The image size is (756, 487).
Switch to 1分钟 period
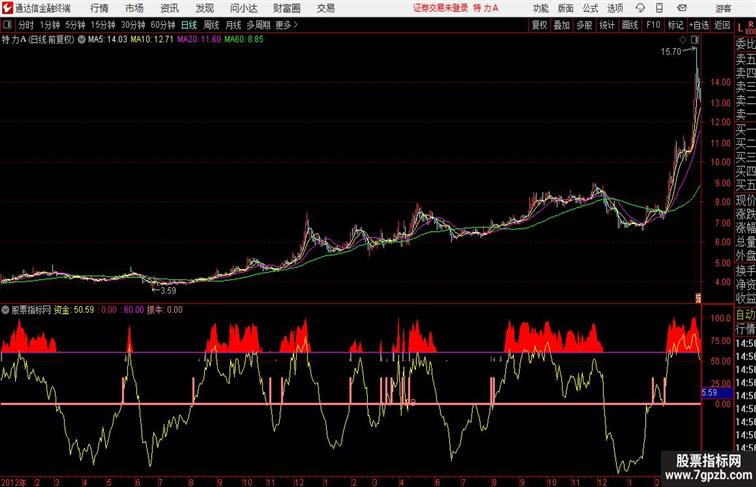coord(50,25)
